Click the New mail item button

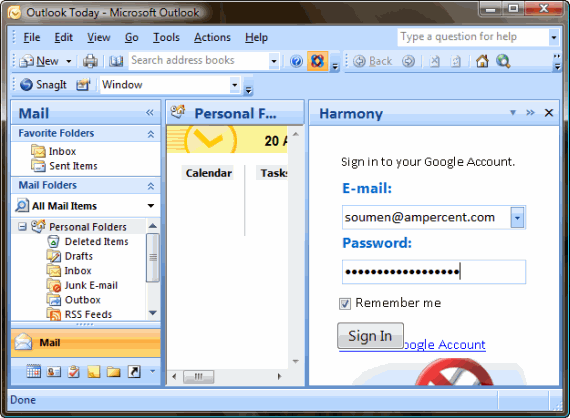click(x=39, y=61)
